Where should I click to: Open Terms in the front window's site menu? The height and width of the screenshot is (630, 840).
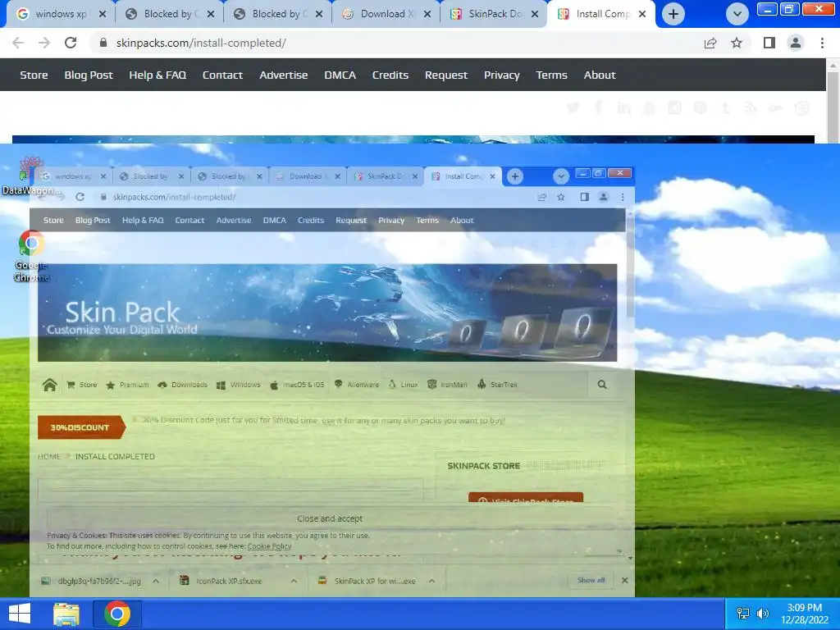[551, 75]
